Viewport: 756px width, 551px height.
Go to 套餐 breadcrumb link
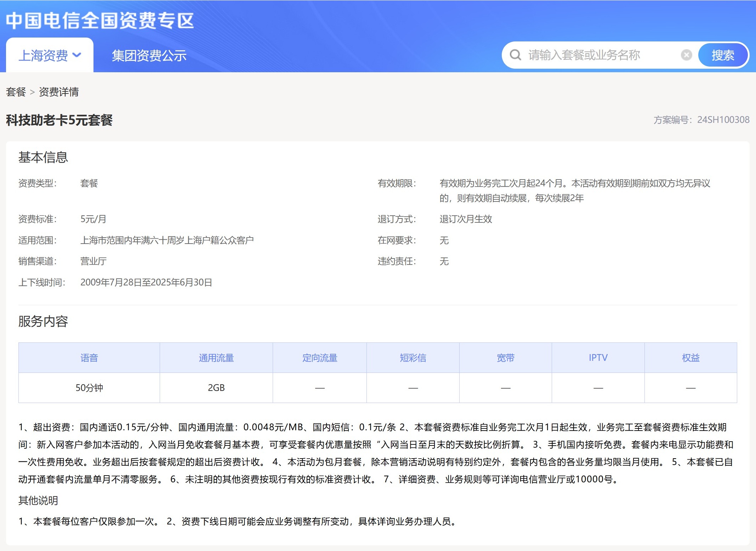point(16,92)
